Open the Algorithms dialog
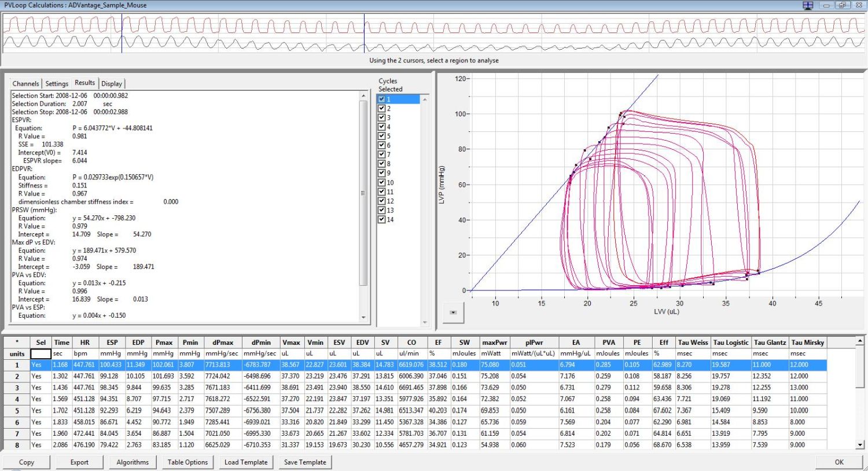The image size is (868, 471). point(133,462)
